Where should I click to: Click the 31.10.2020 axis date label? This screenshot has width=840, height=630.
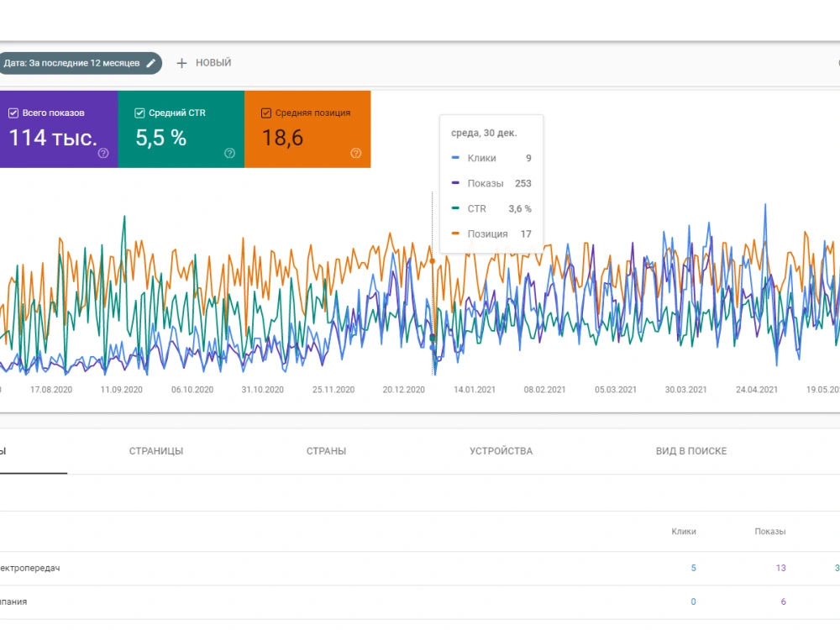point(262,390)
